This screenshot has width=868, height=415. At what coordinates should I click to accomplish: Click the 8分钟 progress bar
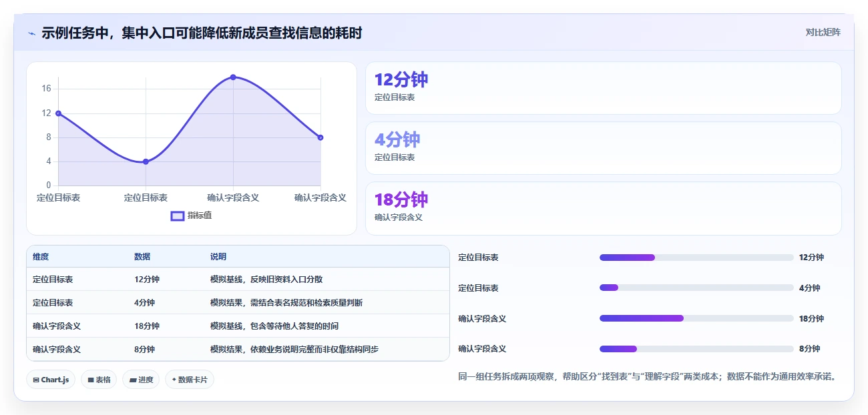click(696, 349)
